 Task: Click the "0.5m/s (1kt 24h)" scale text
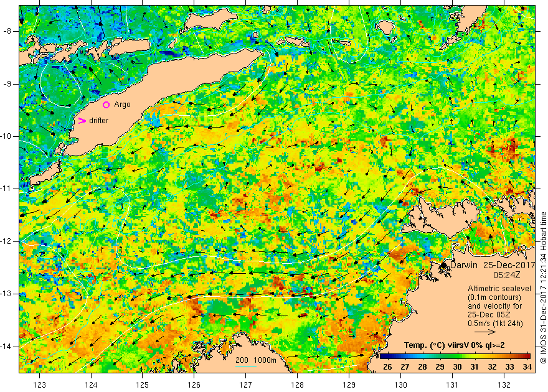point(495,324)
